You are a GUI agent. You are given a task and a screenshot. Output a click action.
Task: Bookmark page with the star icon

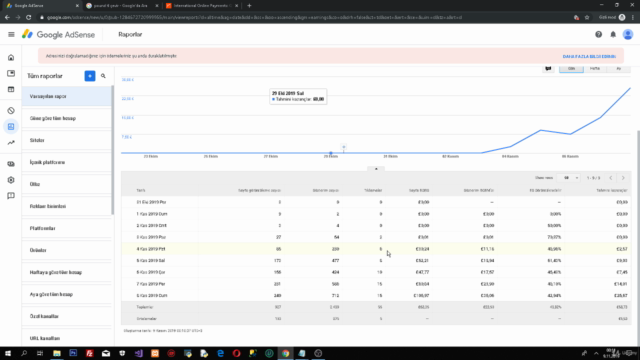587,18
